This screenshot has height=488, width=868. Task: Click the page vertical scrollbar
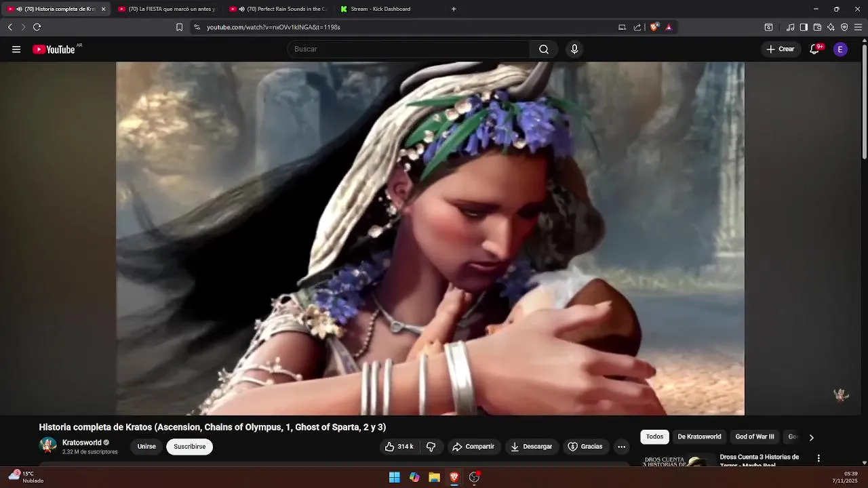[864, 102]
